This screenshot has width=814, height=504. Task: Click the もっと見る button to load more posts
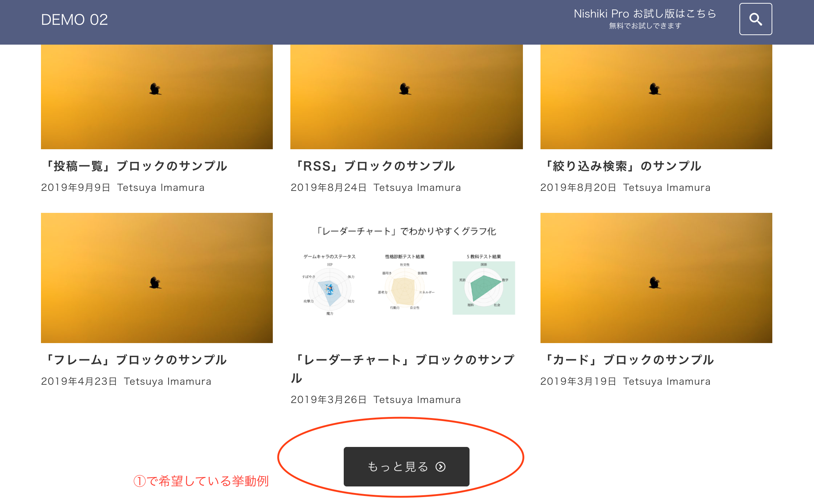[x=406, y=467]
